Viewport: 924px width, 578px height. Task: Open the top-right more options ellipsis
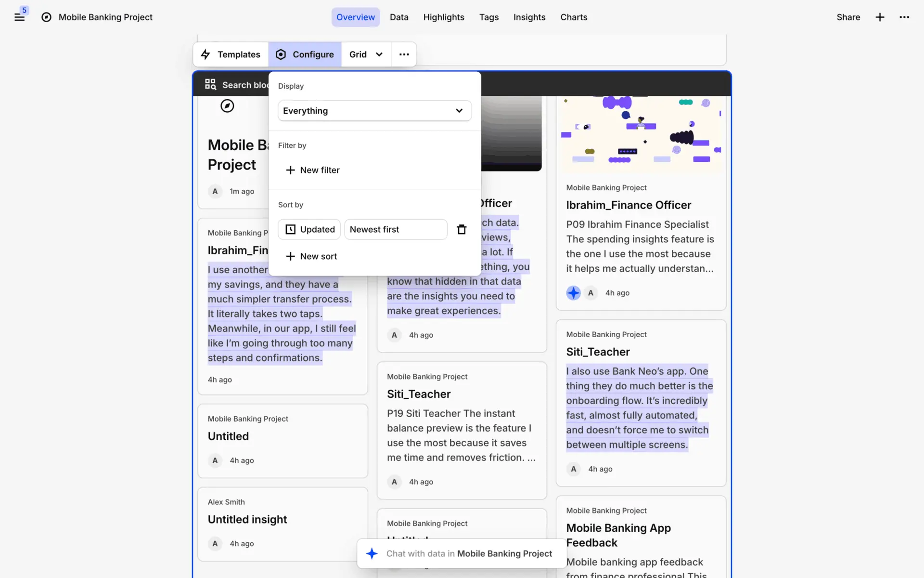[904, 17]
